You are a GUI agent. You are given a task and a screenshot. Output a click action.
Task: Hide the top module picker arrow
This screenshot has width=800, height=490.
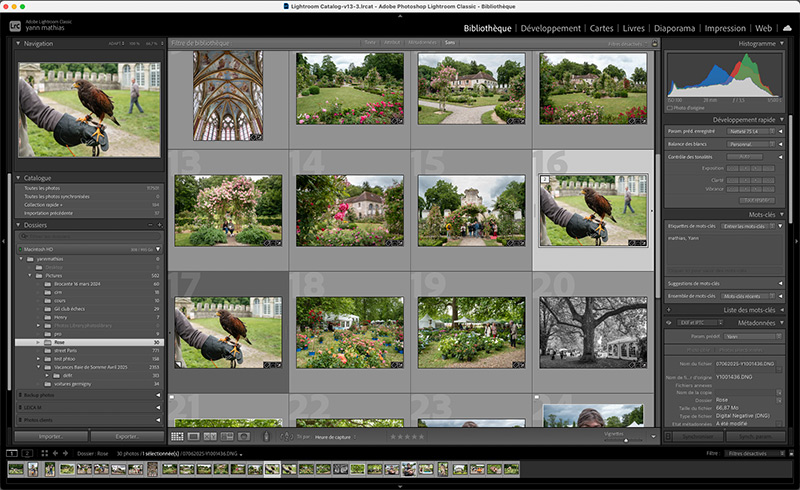pos(400,16)
